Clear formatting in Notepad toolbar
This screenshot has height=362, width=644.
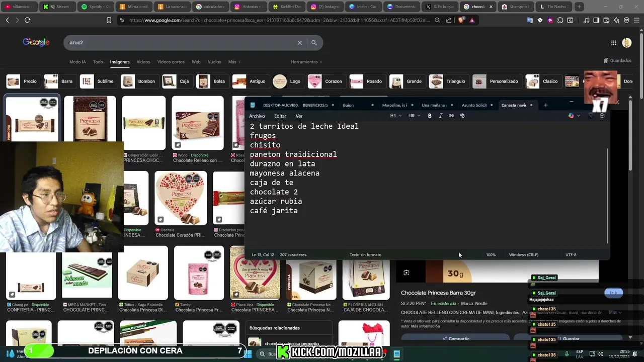[462, 116]
